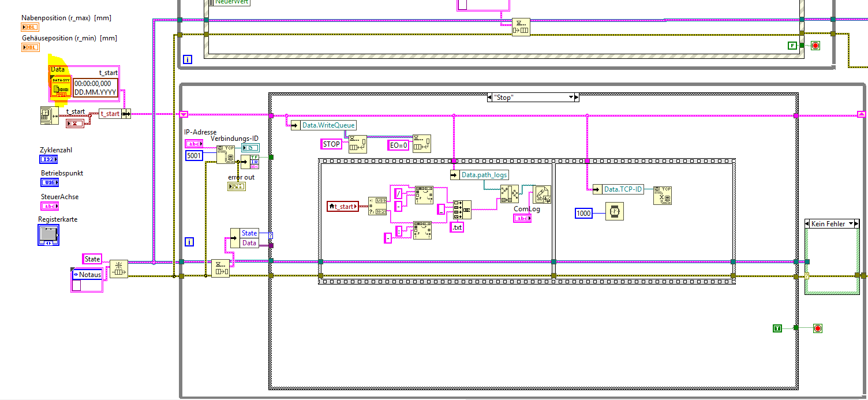Image resolution: width=868 pixels, height=400 pixels.
Task: Click the t_start timestamp terminal
Action: (x=75, y=123)
